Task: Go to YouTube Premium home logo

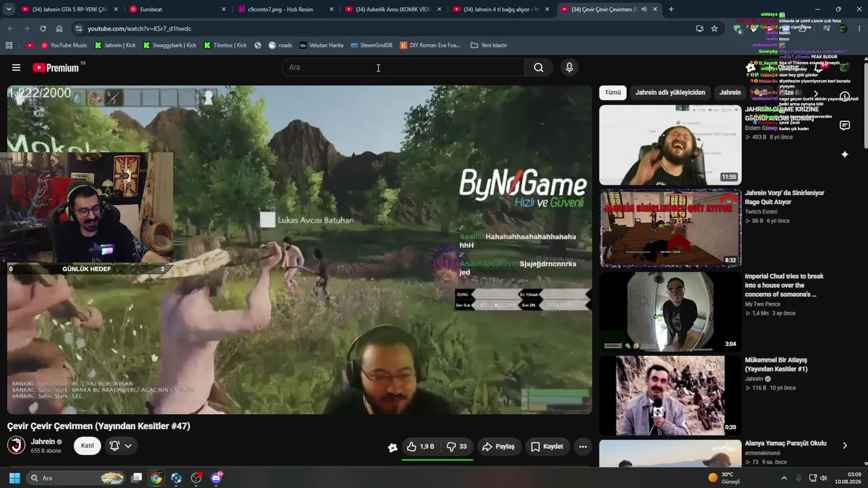Action: tap(57, 68)
